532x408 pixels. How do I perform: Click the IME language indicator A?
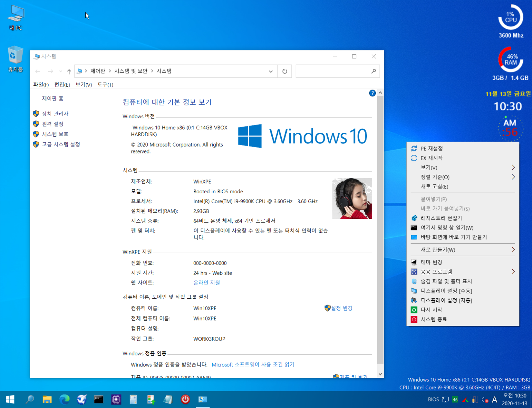494,399
